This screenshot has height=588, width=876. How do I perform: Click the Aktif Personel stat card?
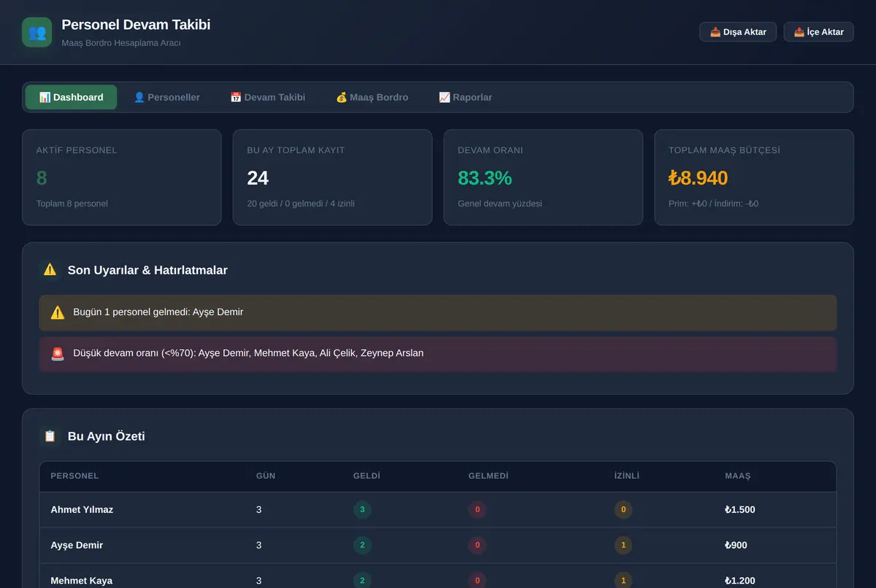(122, 177)
